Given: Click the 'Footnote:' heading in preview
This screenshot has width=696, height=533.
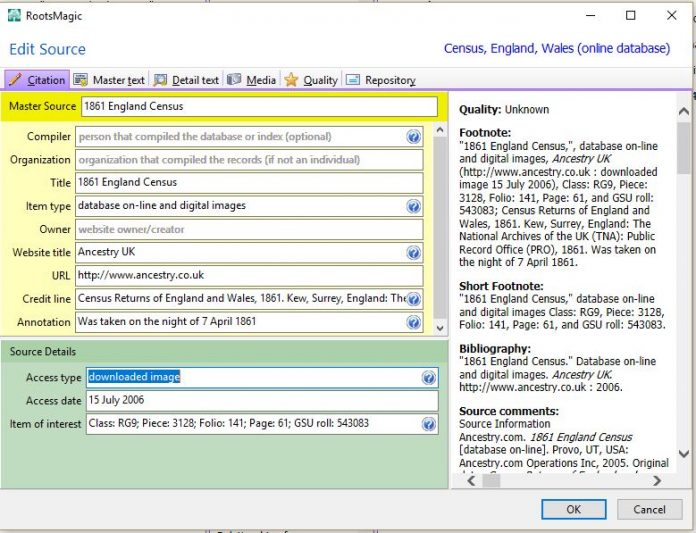Looking at the screenshot, I should (x=485, y=133).
